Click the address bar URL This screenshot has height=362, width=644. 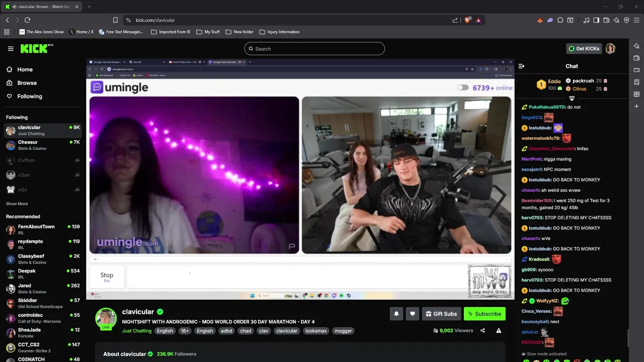point(155,20)
